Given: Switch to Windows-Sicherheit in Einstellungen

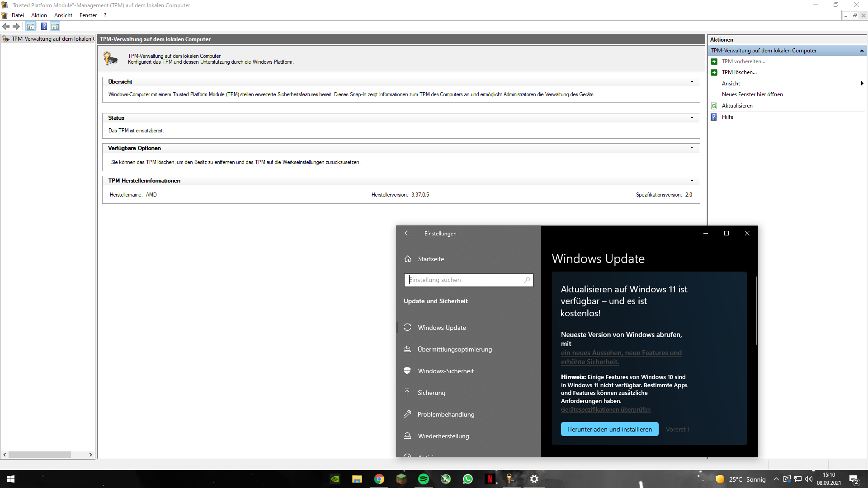Looking at the screenshot, I should click(x=446, y=371).
